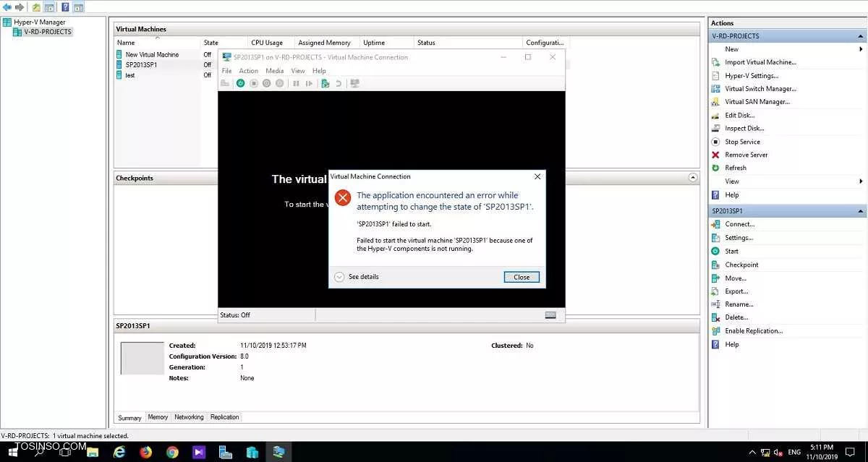Click Edit Disk action

739,115
